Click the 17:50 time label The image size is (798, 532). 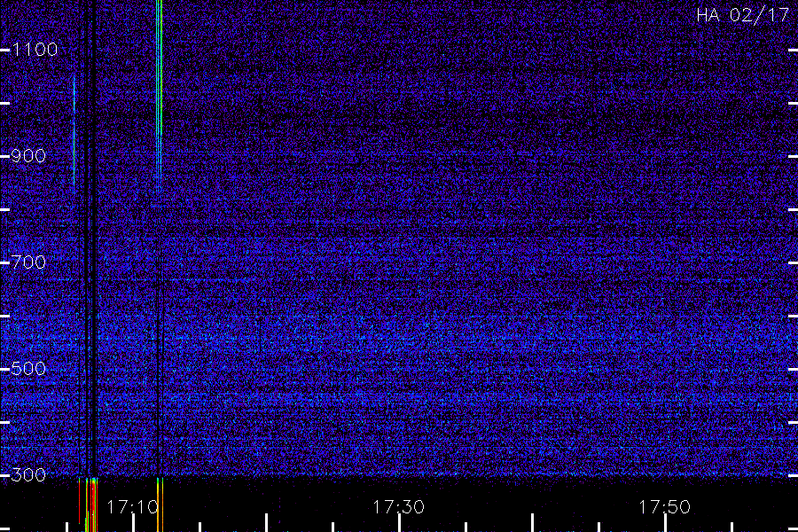tap(665, 507)
